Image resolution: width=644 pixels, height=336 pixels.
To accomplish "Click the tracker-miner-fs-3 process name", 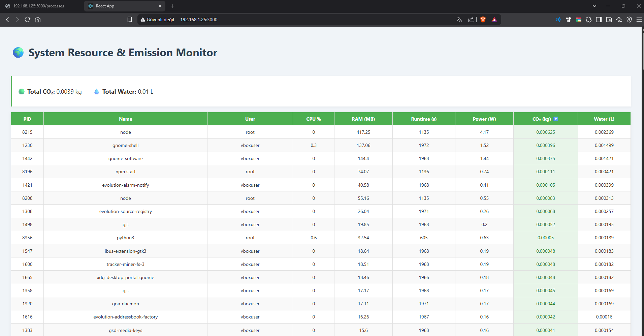I will click(x=125, y=264).
